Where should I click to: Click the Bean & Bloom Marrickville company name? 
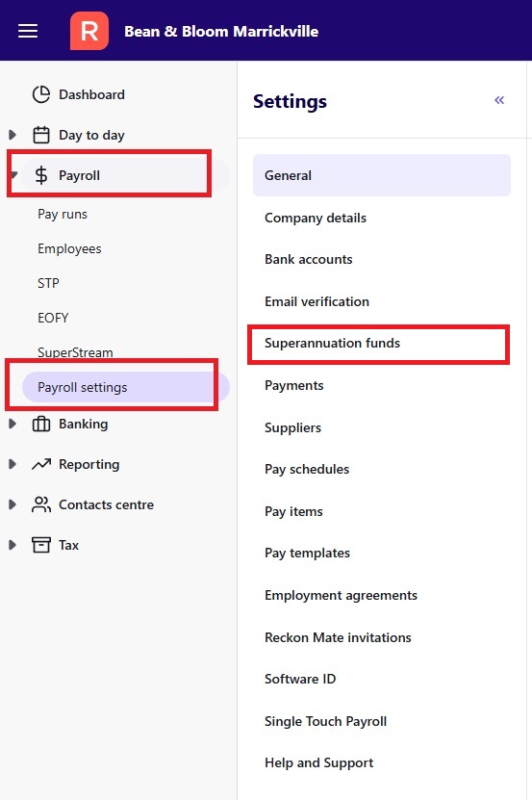pyautogui.click(x=221, y=31)
